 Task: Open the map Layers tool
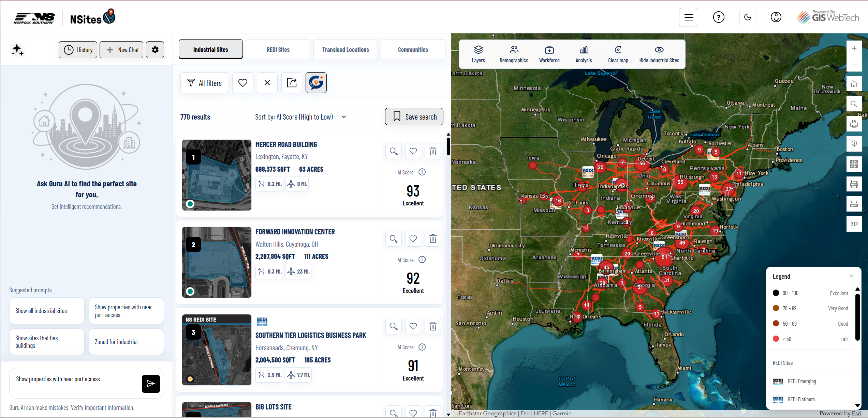478,55
